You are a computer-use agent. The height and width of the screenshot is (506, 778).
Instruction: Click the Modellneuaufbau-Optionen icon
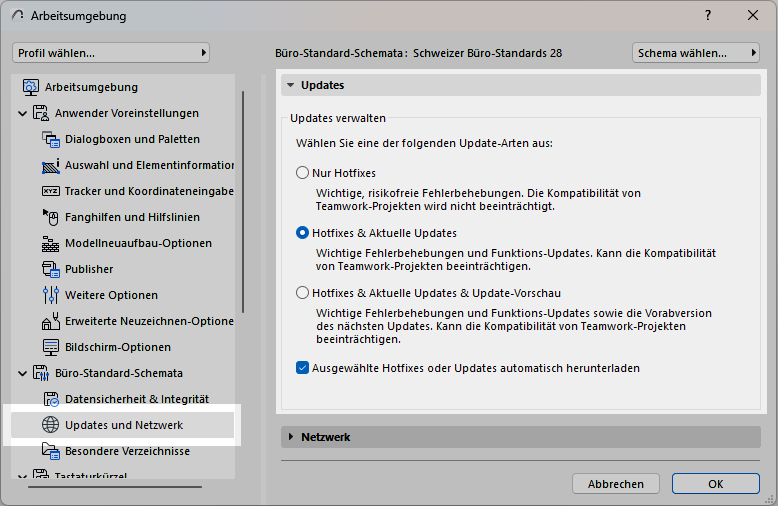[x=51, y=243]
